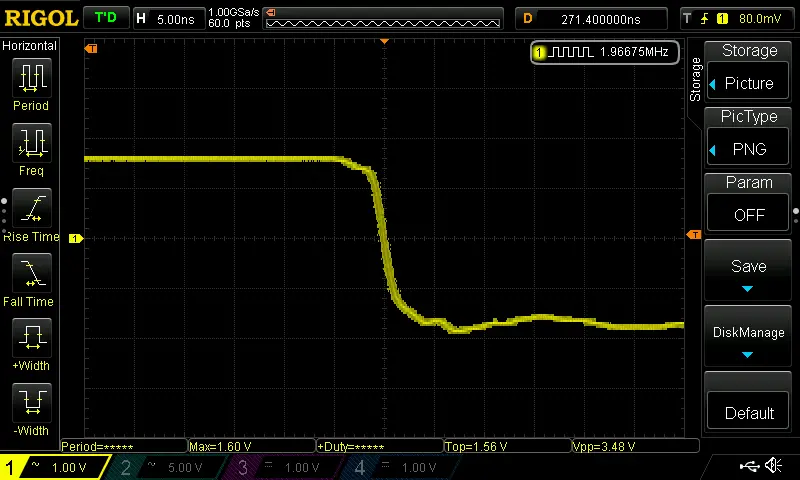Viewport: 800px width, 480px height.
Task: Toggle channel 1 at 1.00 V
Action: [52, 467]
